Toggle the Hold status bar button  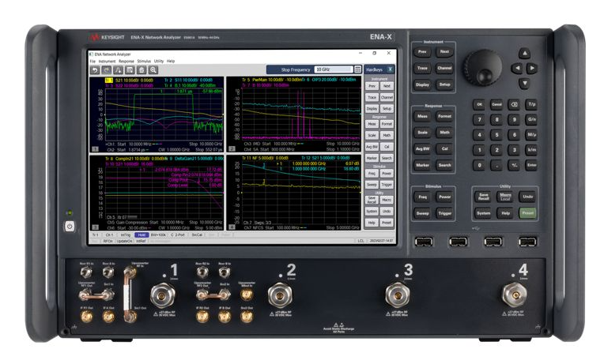141,235
